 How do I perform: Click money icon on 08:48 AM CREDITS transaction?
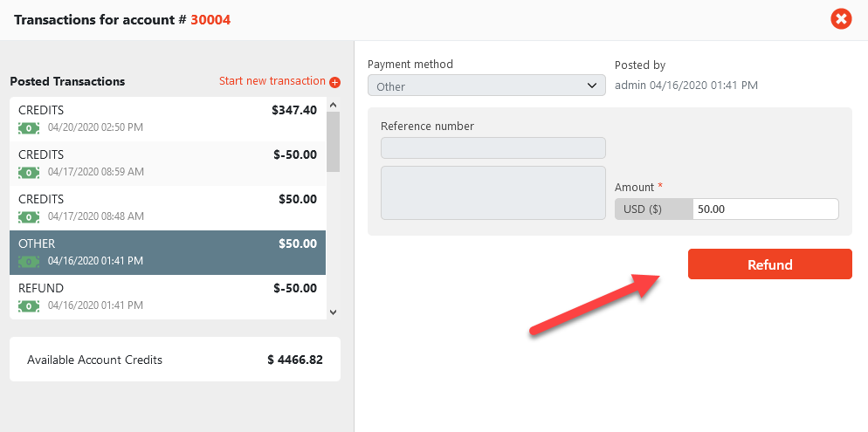point(29,216)
